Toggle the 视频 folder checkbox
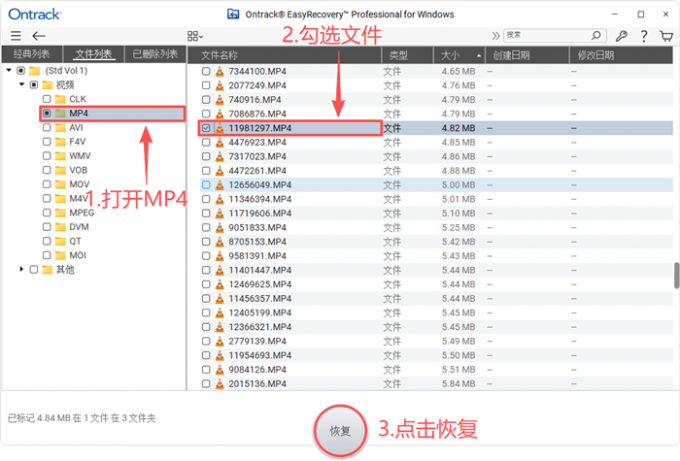 click(34, 85)
